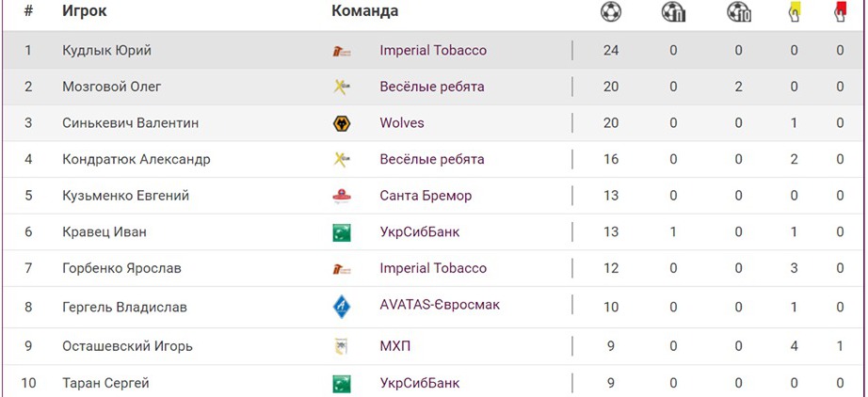This screenshot has width=868, height=397.
Task: Click the УкрСибБанк logo in Кравец Иван's row
Action: 342,232
